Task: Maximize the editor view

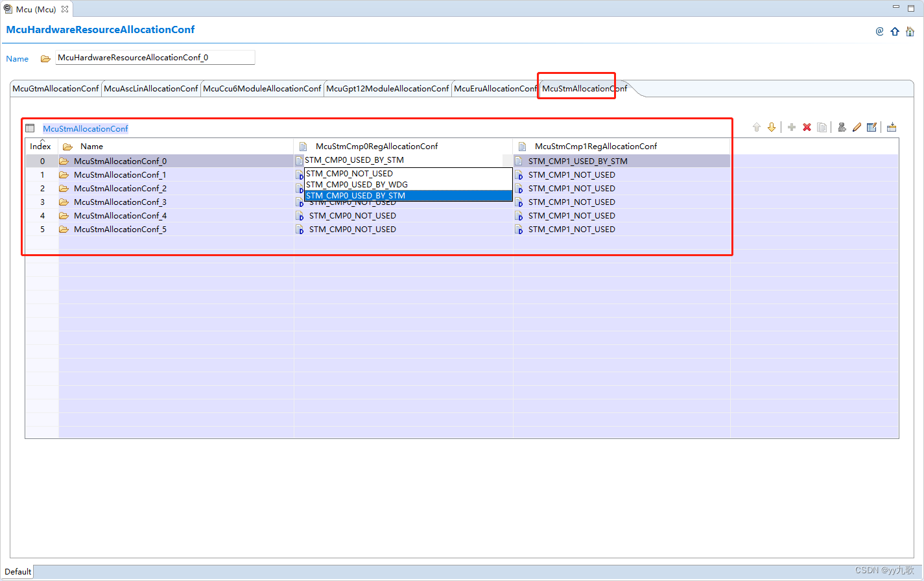Action: [x=911, y=7]
